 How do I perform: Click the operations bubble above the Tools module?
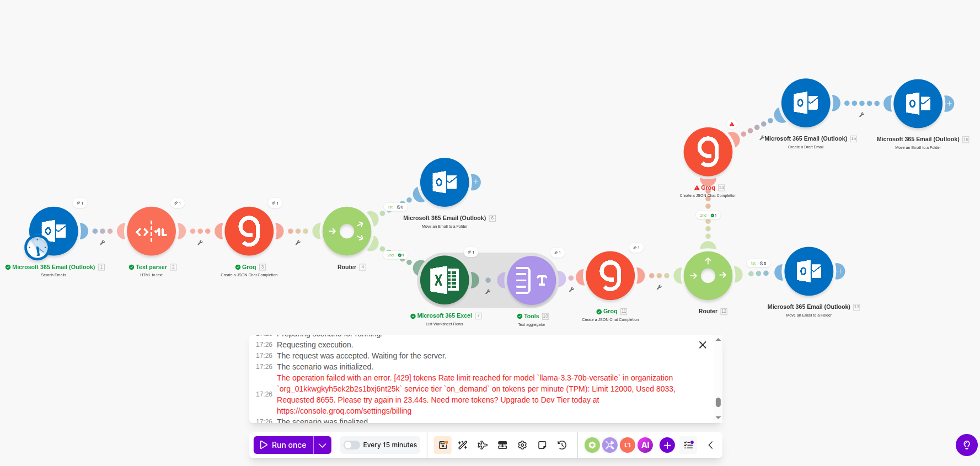pyautogui.click(x=558, y=253)
